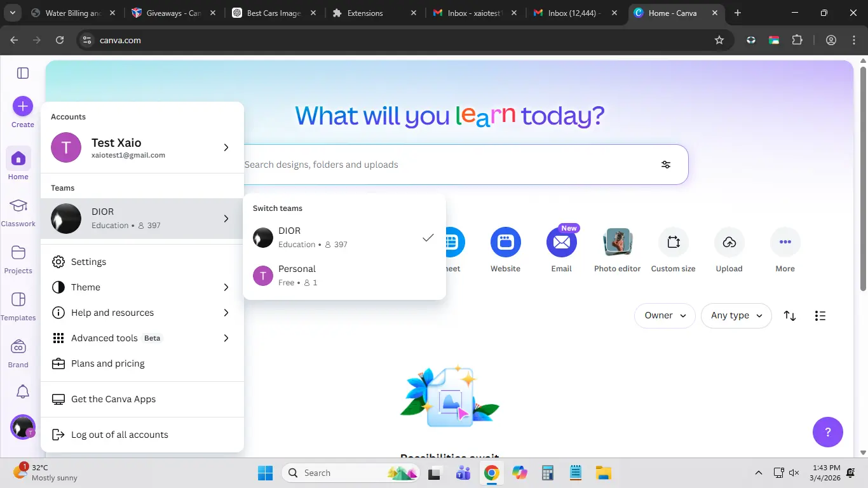Viewport: 868px width, 488px height.
Task: Open Chrome tab search dropdown arrow
Action: coord(13,13)
